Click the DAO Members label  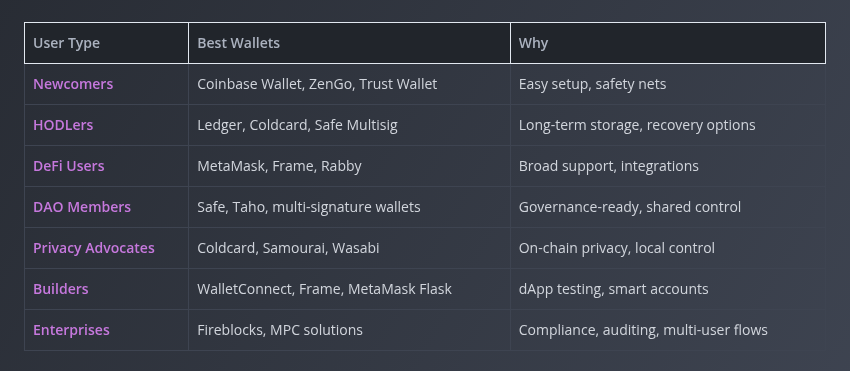coord(82,207)
